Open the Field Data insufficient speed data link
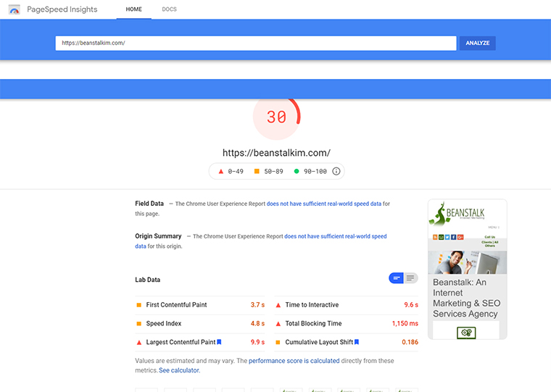The height and width of the screenshot is (392, 551). (x=324, y=204)
